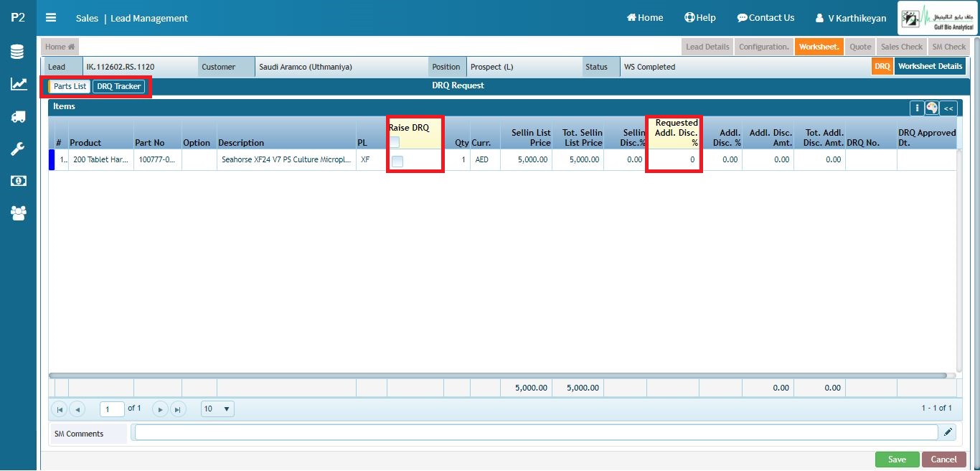Toggle the Raise DRQ header checkbox
The height and width of the screenshot is (471, 980).
(395, 142)
